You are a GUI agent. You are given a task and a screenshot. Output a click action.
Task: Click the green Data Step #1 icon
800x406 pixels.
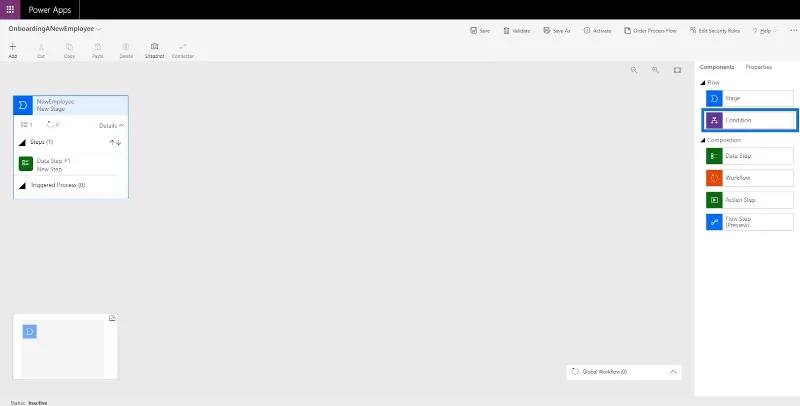[26, 164]
